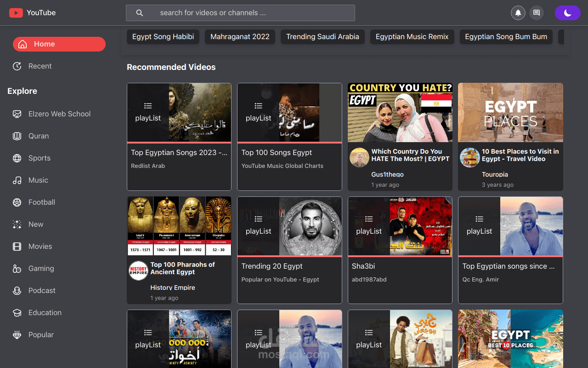Open Elzero Web School label

point(59,114)
